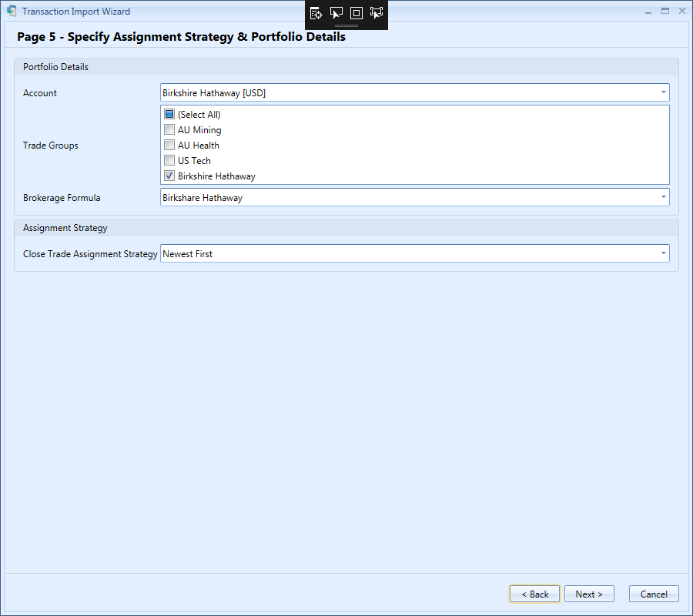Click the Trade Groups label
693x616 pixels.
[50, 146]
